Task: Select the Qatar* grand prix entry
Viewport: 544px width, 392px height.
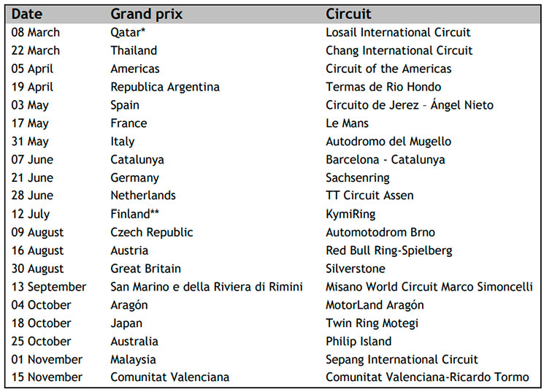Action: (128, 32)
